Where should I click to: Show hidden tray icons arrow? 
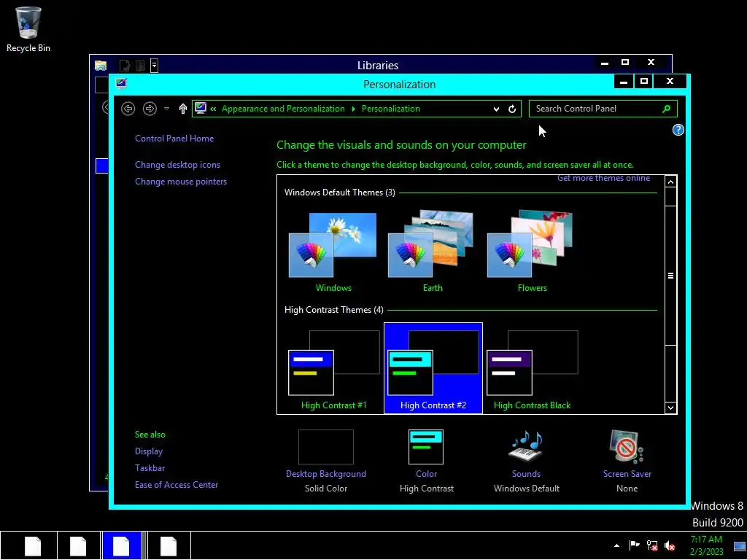tap(616, 545)
